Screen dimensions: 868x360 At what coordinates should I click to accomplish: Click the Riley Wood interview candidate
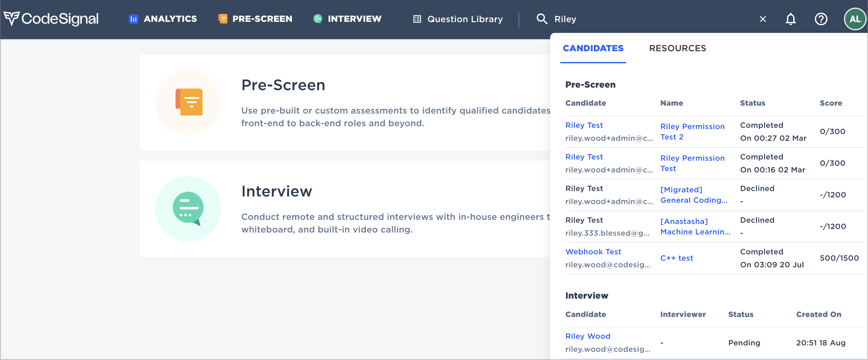(587, 336)
